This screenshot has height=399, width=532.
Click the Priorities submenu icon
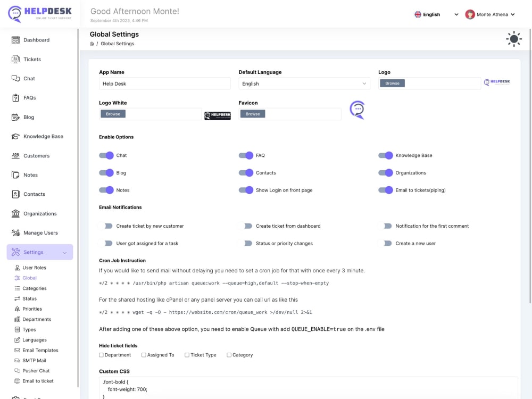coord(18,309)
